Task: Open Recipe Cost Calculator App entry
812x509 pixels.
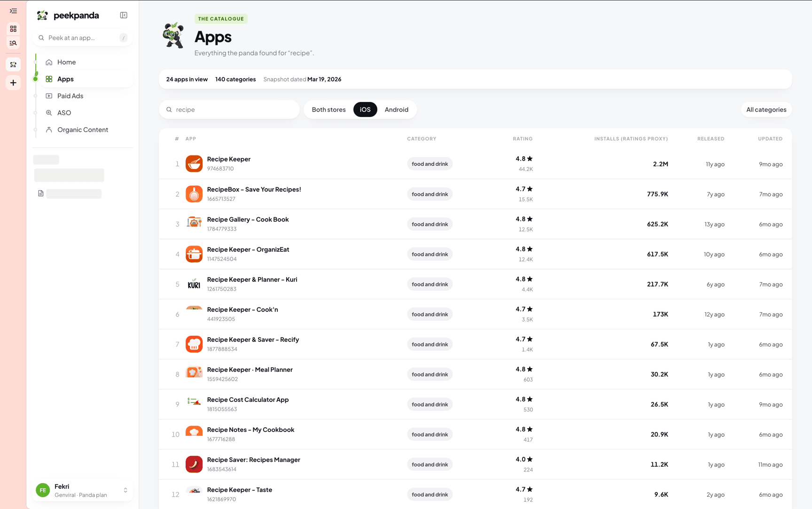Action: 248,400
